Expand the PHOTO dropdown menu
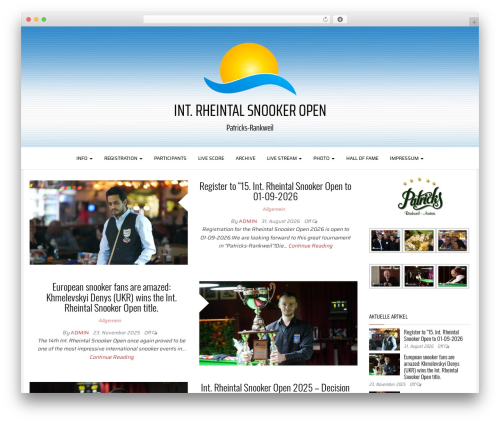The image size is (500, 423). tap(324, 158)
